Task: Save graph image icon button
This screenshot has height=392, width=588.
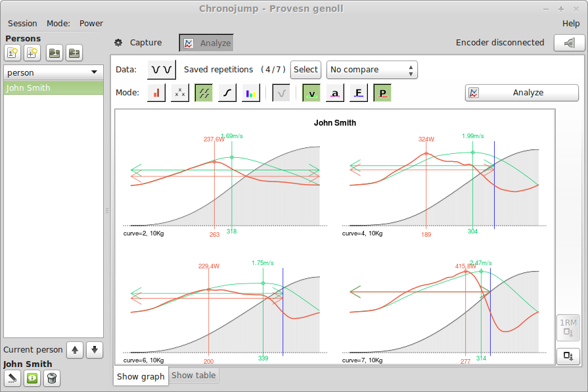Action: (x=568, y=356)
